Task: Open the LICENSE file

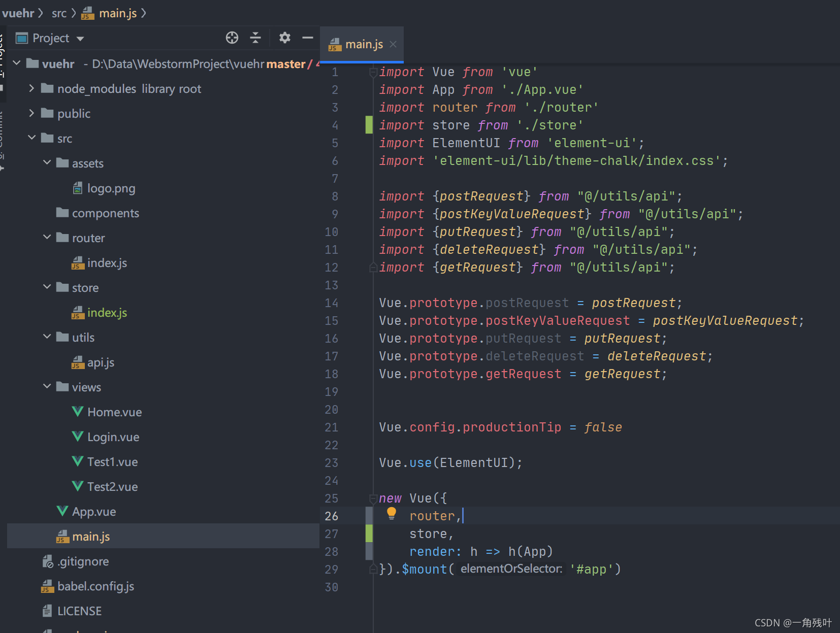Action: (x=79, y=611)
